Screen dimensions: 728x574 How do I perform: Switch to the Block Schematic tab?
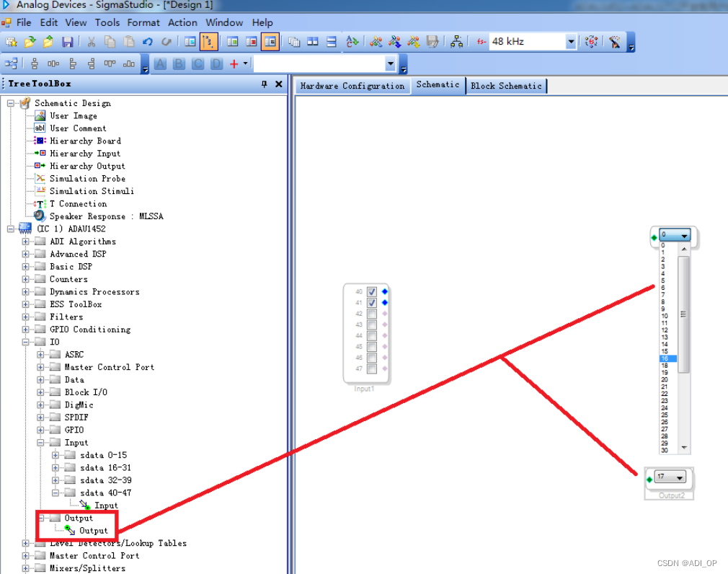[x=506, y=86]
